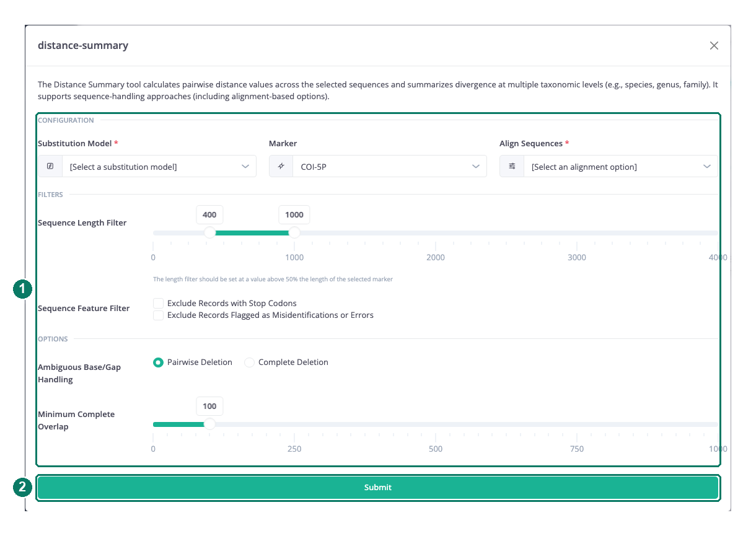The image size is (756, 536).
Task: Check Exclude Records Flagged as Misidentifications
Action: coord(158,315)
